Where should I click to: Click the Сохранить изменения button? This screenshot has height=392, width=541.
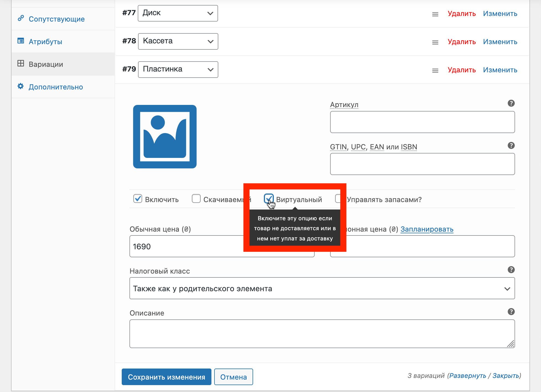click(x=166, y=377)
